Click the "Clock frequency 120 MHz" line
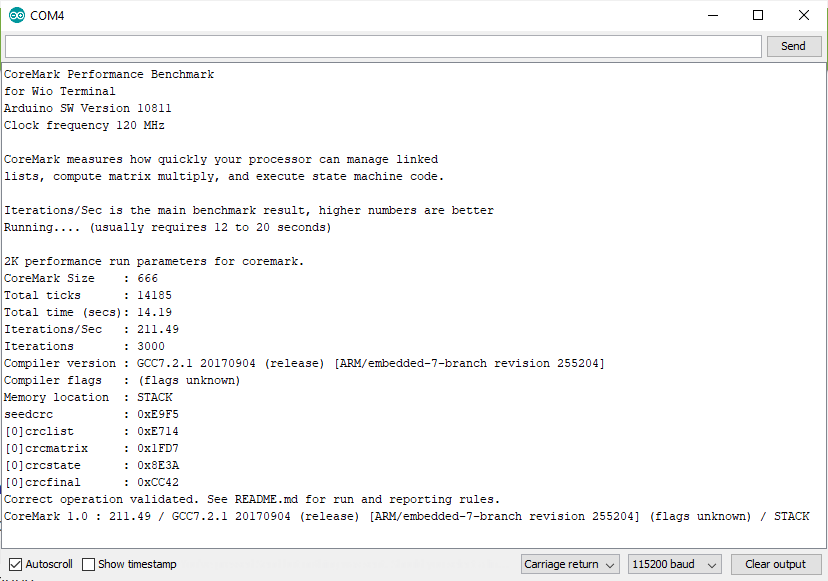Screen dimensions: 828x581 point(84,125)
